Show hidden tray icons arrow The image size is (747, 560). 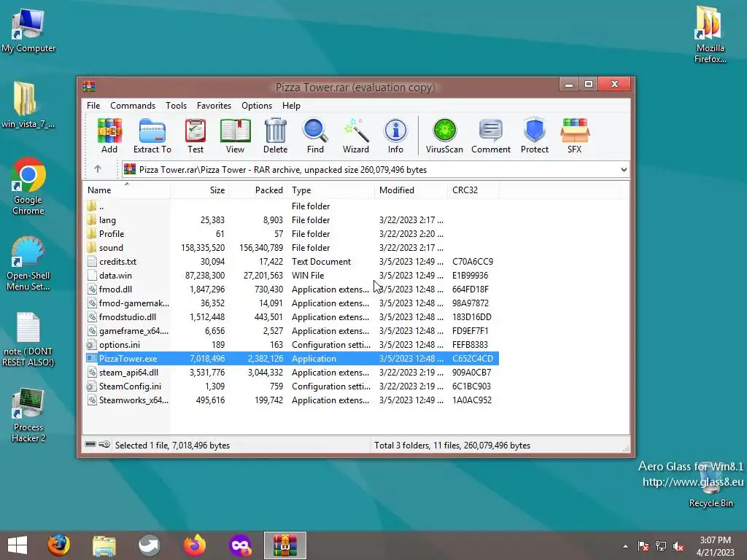pyautogui.click(x=625, y=546)
